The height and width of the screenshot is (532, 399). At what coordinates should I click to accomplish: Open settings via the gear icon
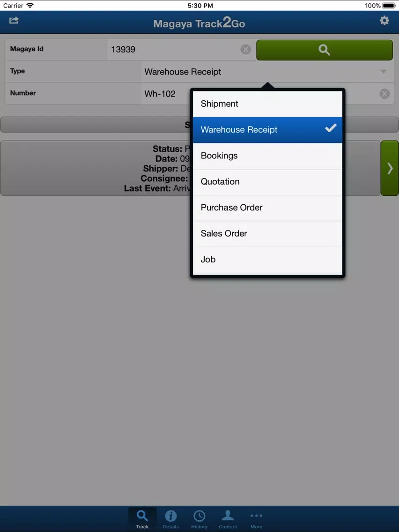pos(384,21)
